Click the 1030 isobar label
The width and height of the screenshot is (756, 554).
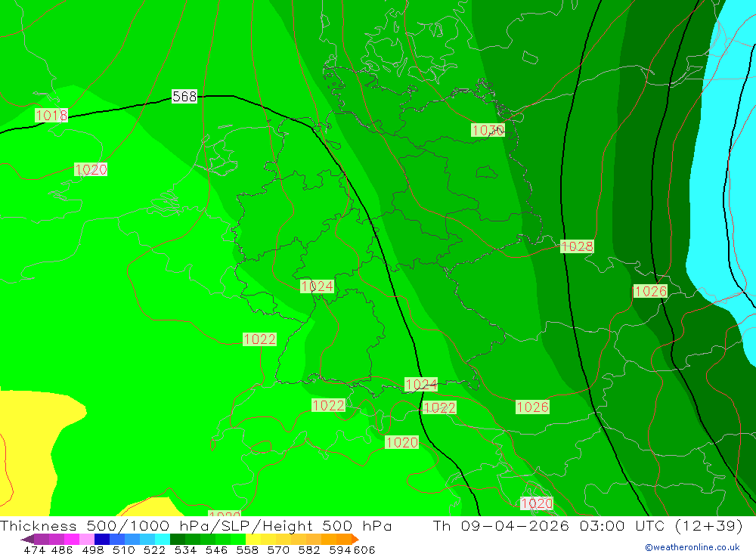pos(488,130)
